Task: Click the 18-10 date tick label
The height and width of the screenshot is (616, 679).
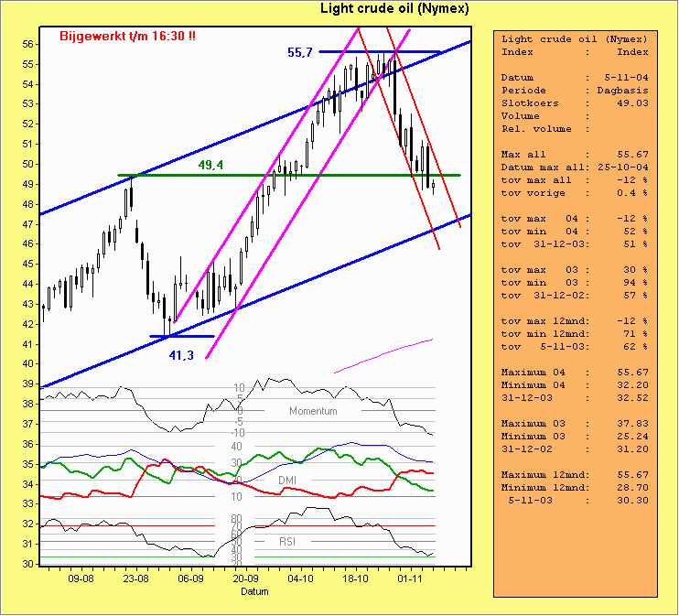Action: point(354,579)
